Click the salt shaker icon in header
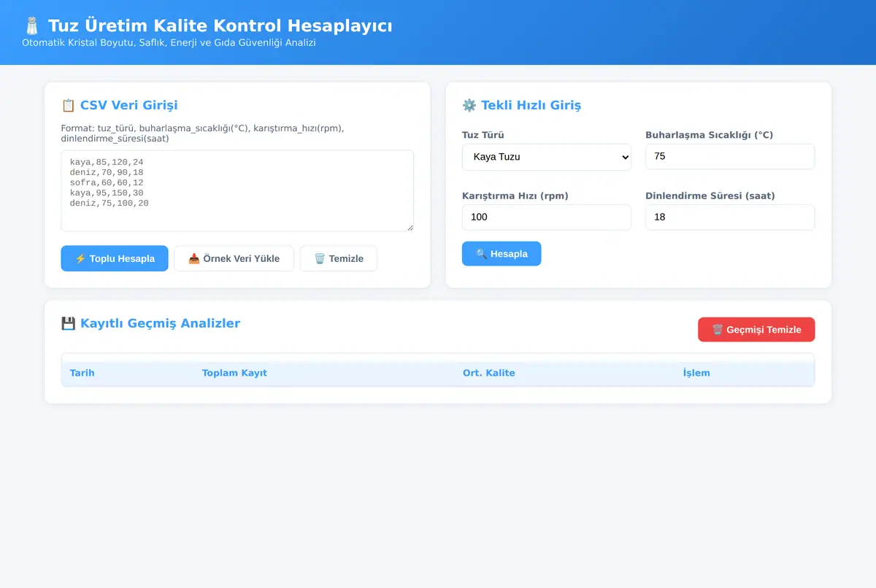The width and height of the screenshot is (876, 588). (31, 26)
